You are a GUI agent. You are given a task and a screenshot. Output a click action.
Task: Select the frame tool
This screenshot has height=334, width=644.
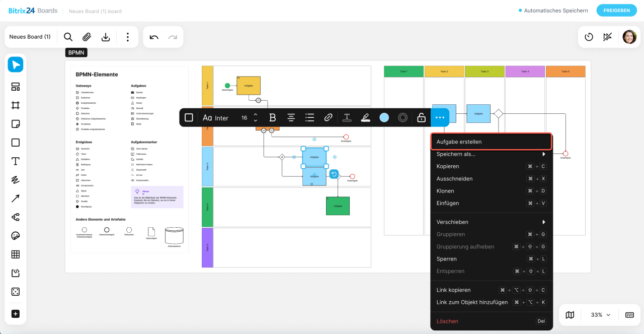(x=16, y=105)
